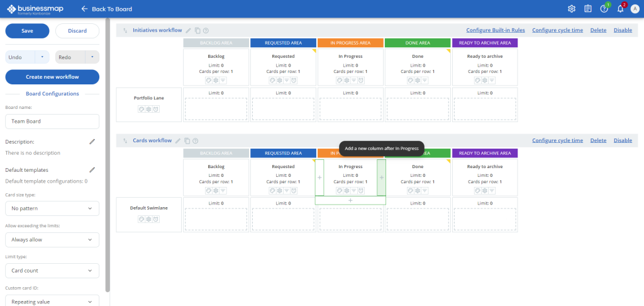This screenshot has height=306, width=644.
Task: Disable the Cards workflow
Action: coord(623,140)
